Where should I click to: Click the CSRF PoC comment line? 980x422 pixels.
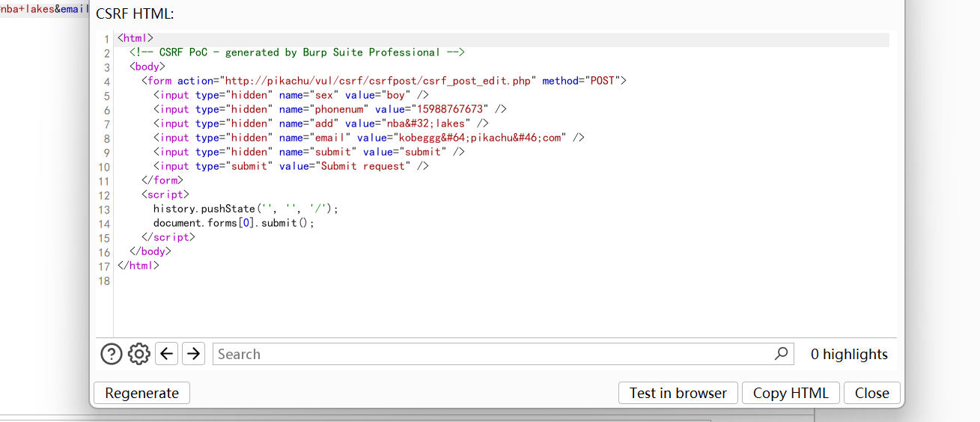tap(297, 52)
